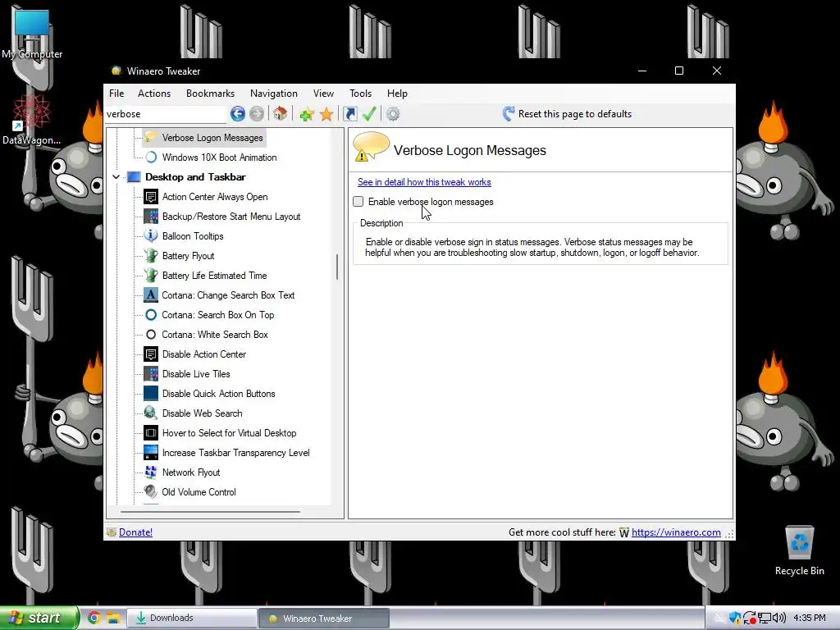Select Desktop and Taskbar category label
The image size is (840, 630).
195,177
